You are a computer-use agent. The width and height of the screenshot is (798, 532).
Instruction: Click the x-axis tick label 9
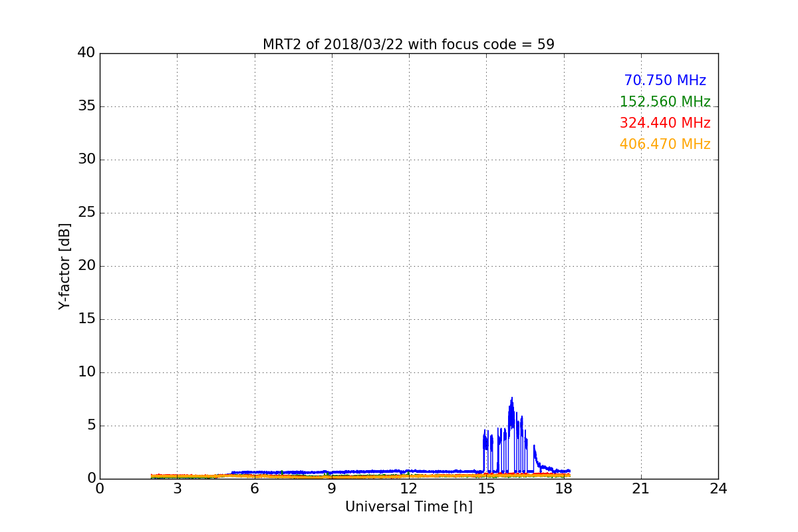pyautogui.click(x=332, y=489)
